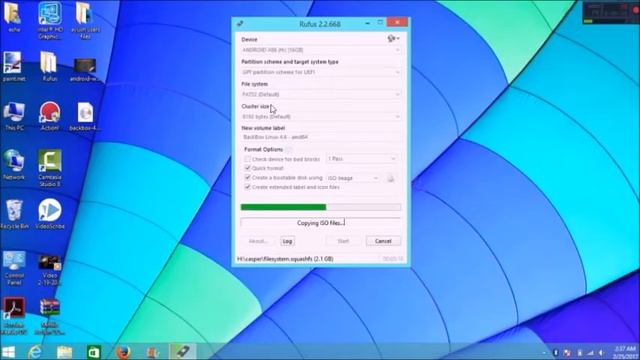Open the Windows Start button
Screen dimensions: 640x360
8,351
